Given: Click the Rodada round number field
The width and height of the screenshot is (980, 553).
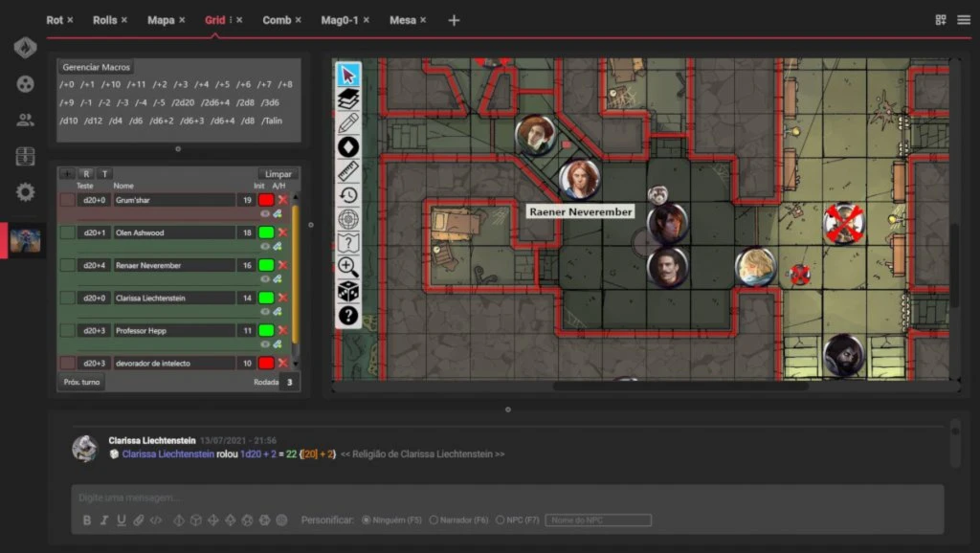Looking at the screenshot, I should pyautogui.click(x=289, y=382).
